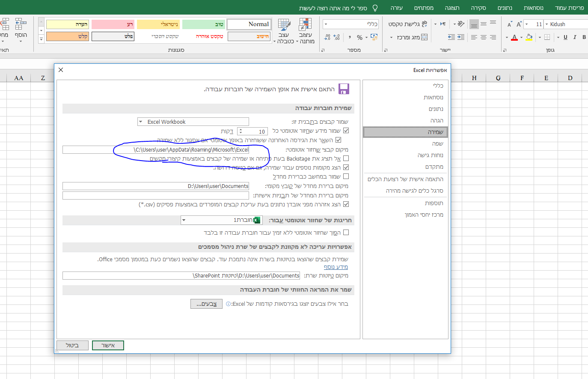Click the 'ביטול' cancel button
The width and height of the screenshot is (588, 379).
[72, 345]
